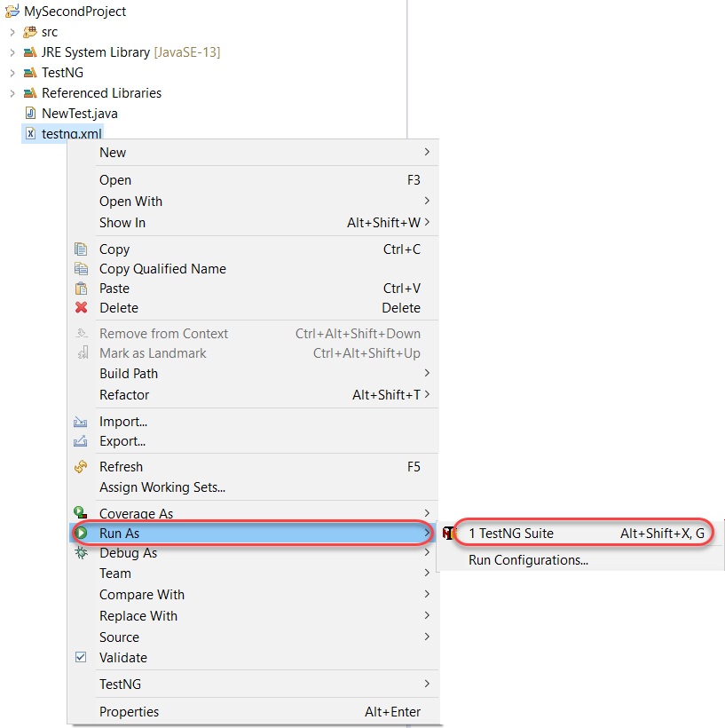
Task: Click the testng.xml file icon
Action: [31, 134]
